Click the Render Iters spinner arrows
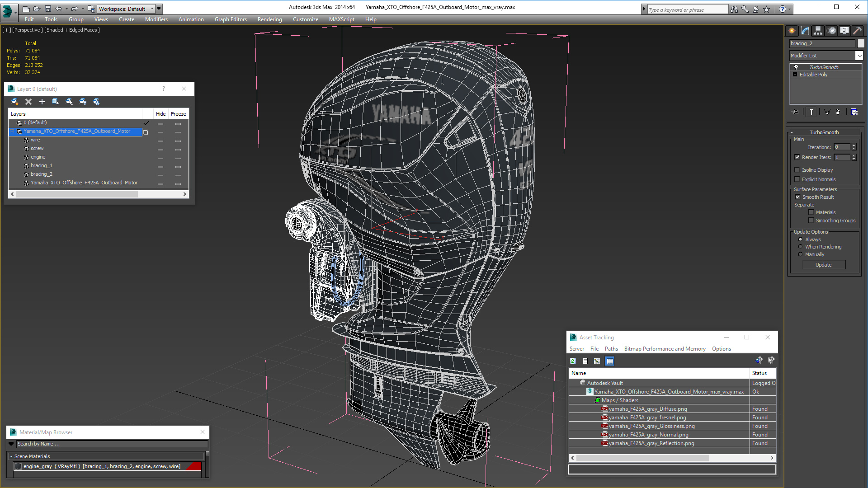This screenshot has width=868, height=488. click(854, 157)
